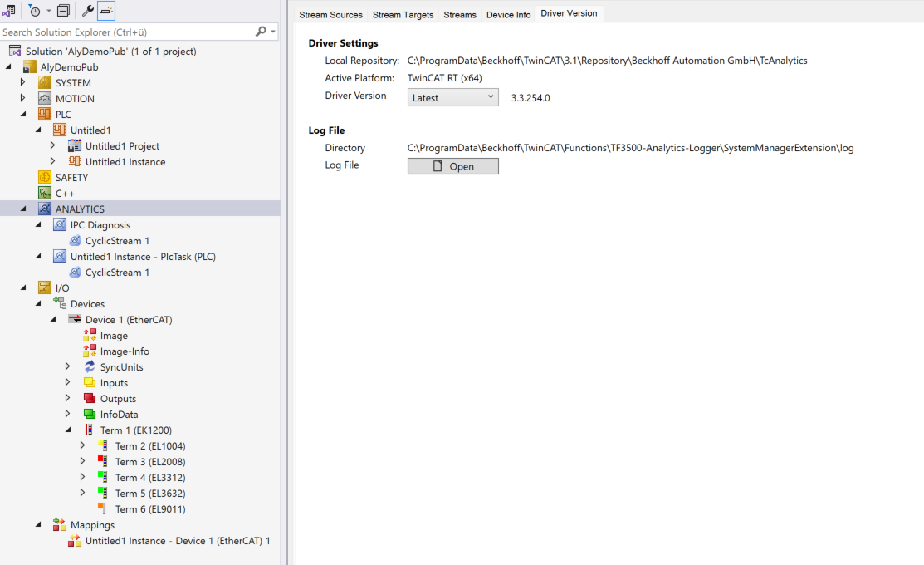The width and height of the screenshot is (924, 565).
Task: Click the MOTION node icon
Action: pyautogui.click(x=45, y=99)
